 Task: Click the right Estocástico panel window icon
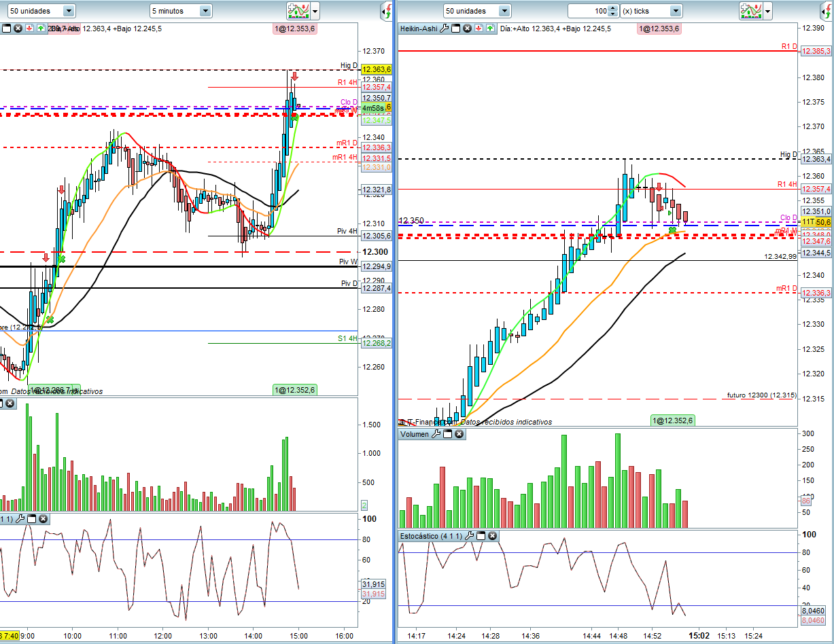click(481, 536)
